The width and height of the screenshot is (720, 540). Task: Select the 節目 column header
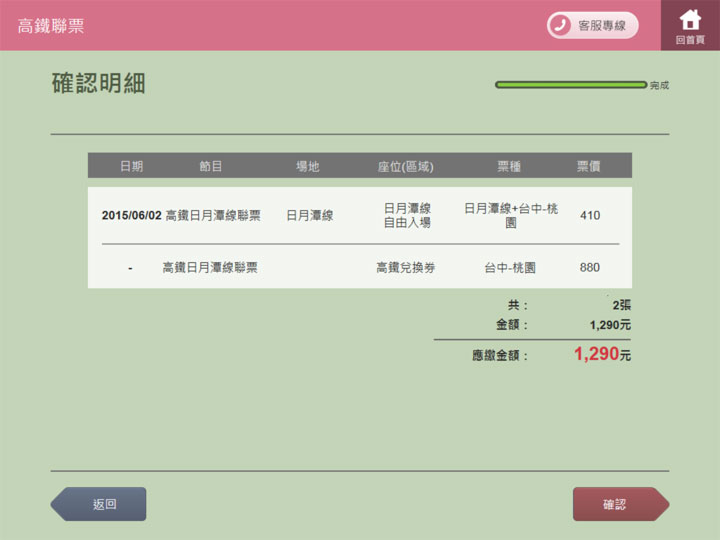pos(211,166)
